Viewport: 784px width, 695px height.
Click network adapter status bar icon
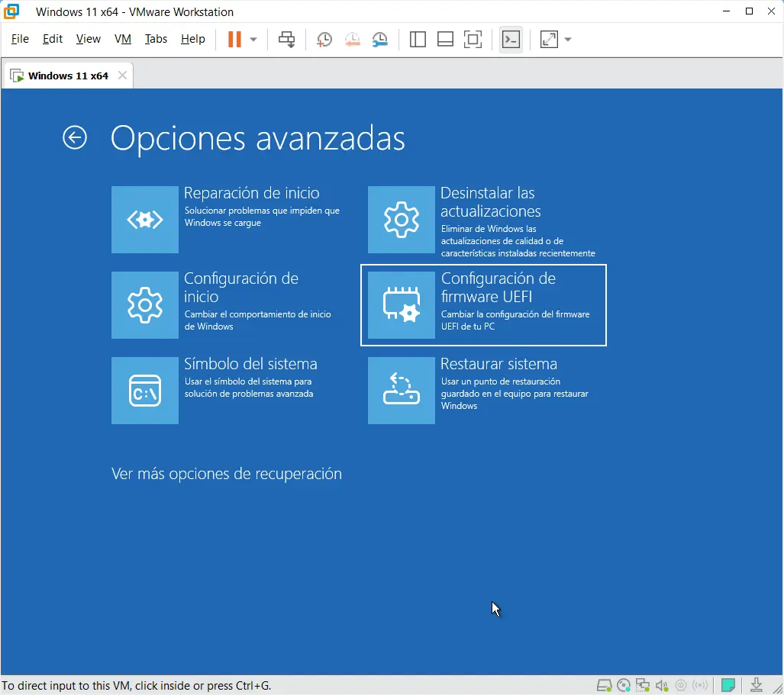(x=643, y=685)
